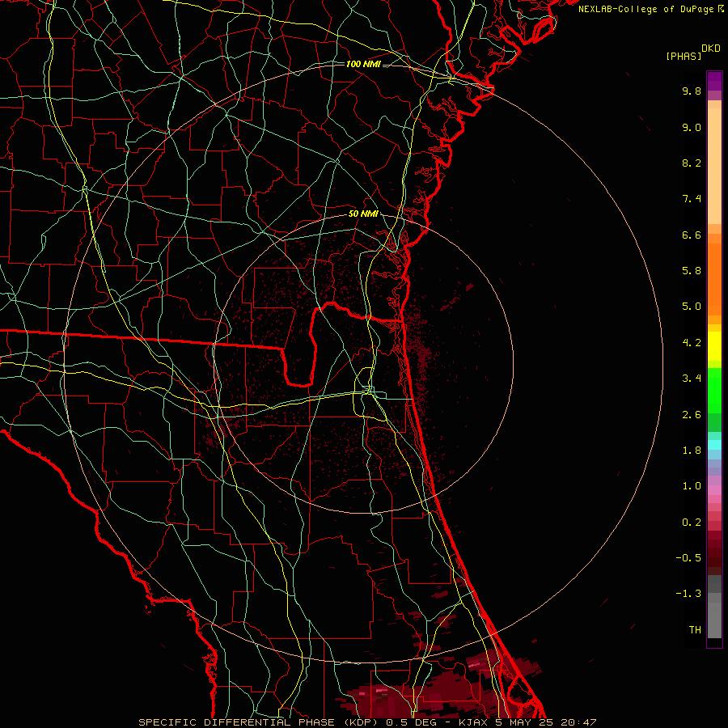
Task: Click the 7.4 scale value
Action: pos(692,199)
